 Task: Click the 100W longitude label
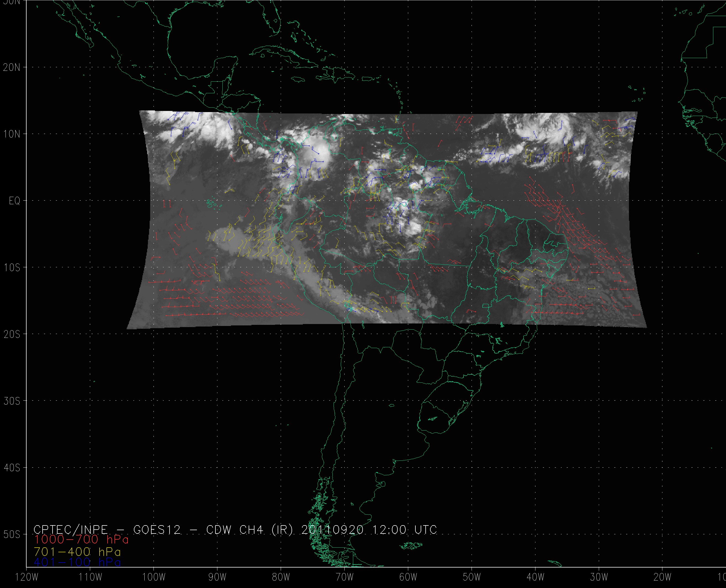(x=154, y=577)
